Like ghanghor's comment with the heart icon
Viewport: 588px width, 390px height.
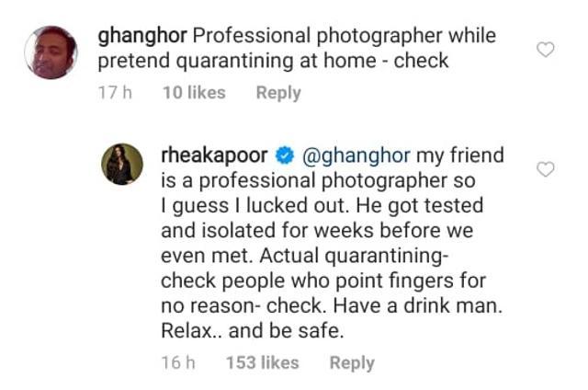(545, 50)
